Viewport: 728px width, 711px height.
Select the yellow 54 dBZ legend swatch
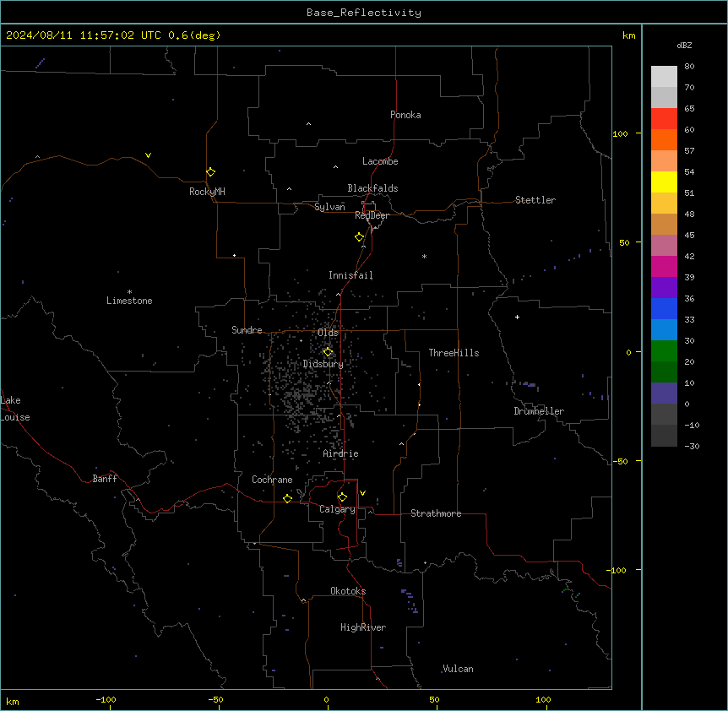pos(664,182)
